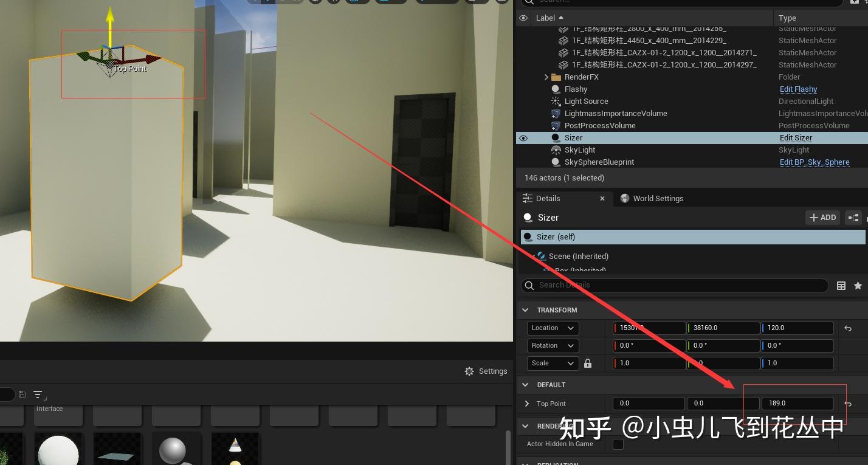Collapse the TRANSFORM section header
The image size is (868, 465).
point(525,310)
